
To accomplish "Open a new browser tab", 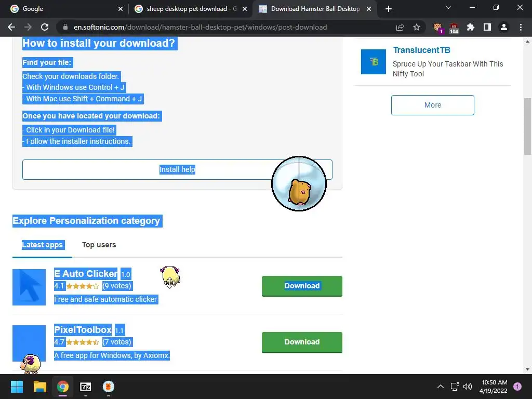I will coord(389,9).
